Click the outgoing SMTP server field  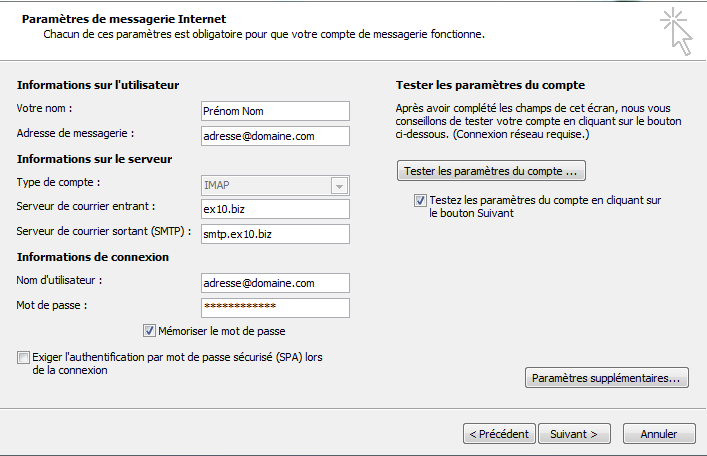coord(274,234)
